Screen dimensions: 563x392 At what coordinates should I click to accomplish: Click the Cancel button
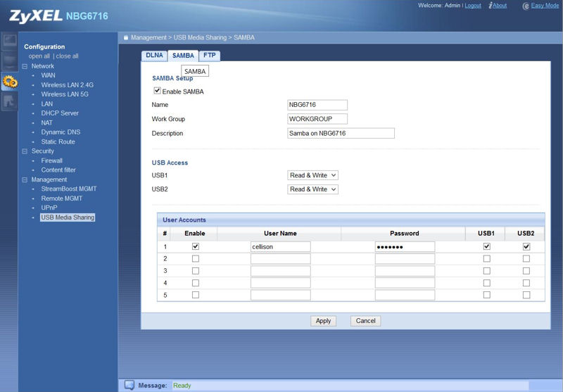(x=365, y=321)
